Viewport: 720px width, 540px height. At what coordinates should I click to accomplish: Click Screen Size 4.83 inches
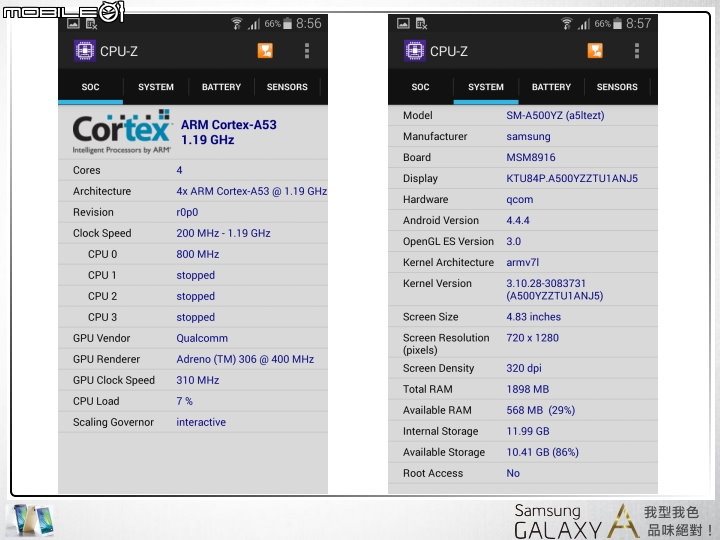(x=534, y=317)
